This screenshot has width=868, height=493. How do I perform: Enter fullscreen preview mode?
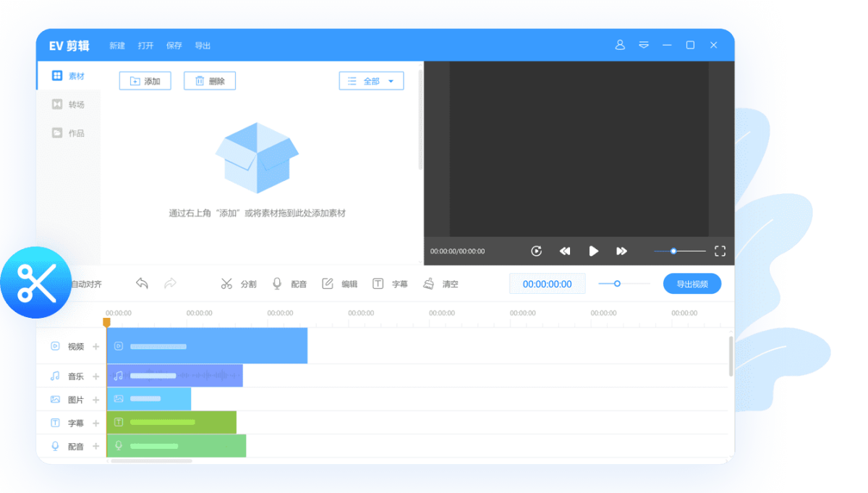pyautogui.click(x=720, y=251)
